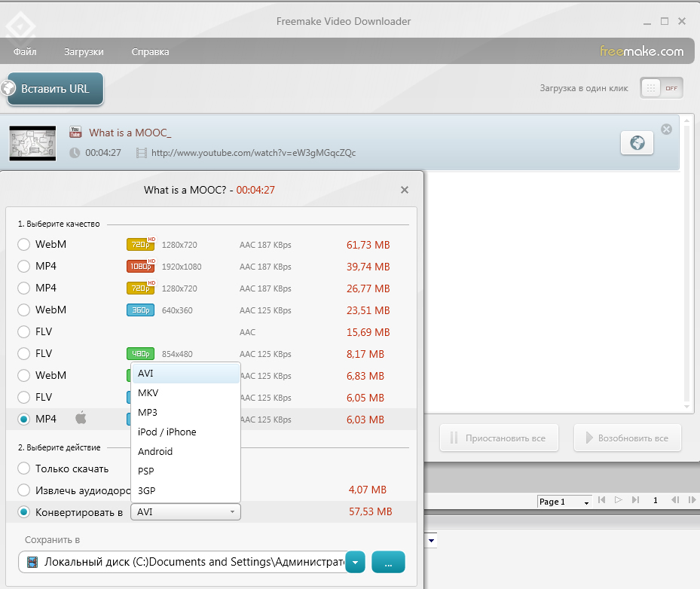Click small dropdown arrow below page bar

tap(431, 541)
